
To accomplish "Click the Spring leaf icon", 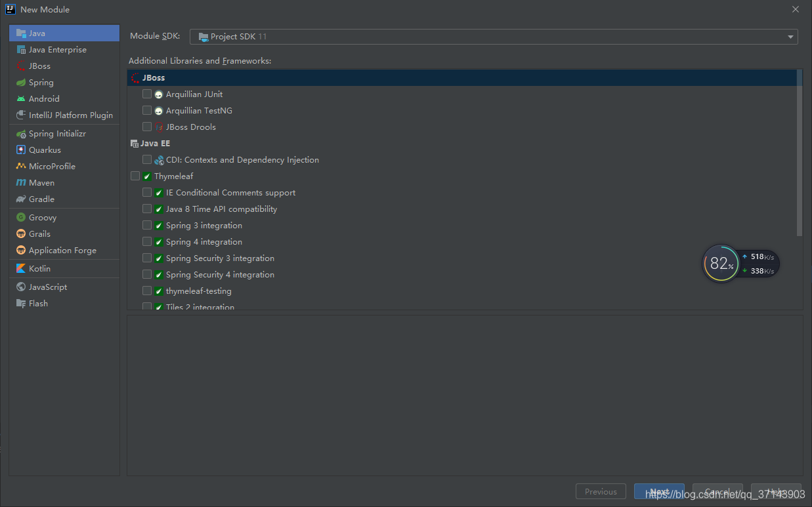I will [x=21, y=82].
